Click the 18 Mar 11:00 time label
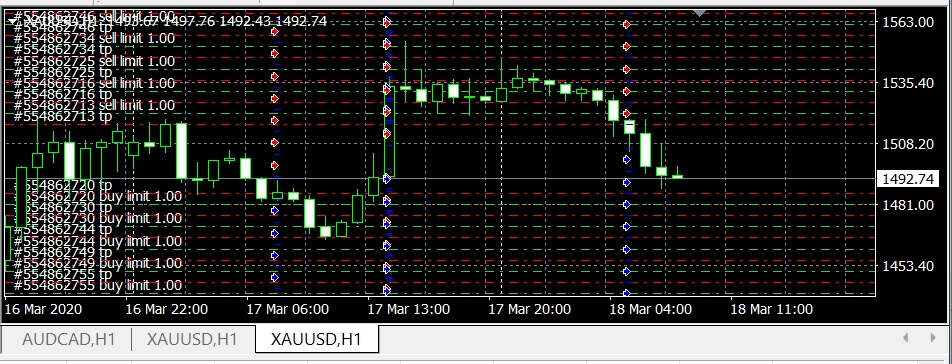Screen dimensions: 952x364 (772, 309)
